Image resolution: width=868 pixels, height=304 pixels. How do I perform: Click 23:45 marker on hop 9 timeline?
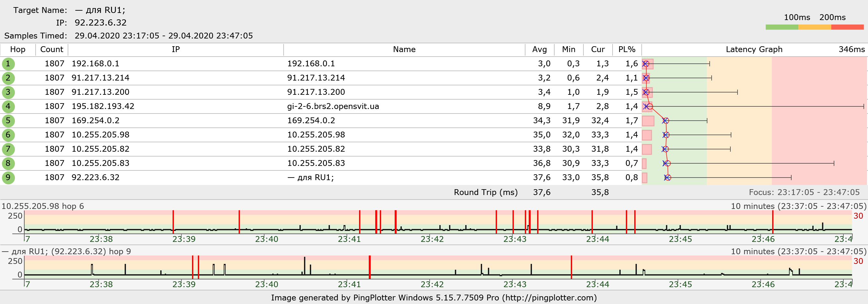pyautogui.click(x=680, y=285)
